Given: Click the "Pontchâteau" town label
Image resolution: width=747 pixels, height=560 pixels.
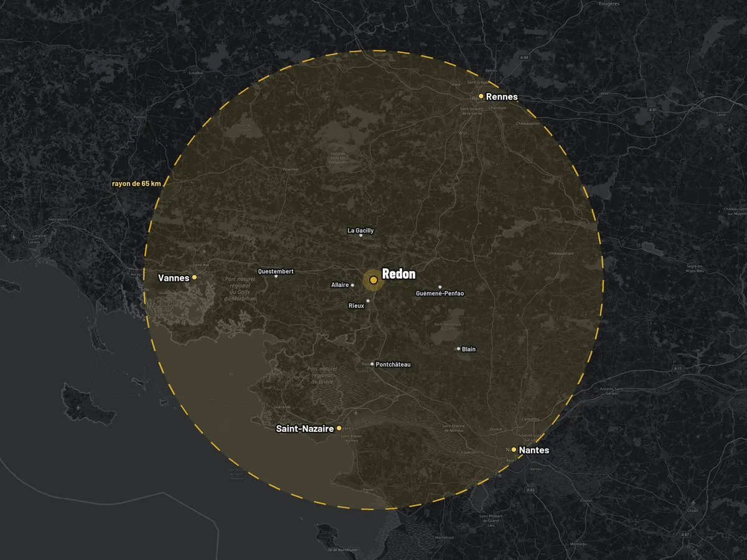Looking at the screenshot, I should [393, 364].
